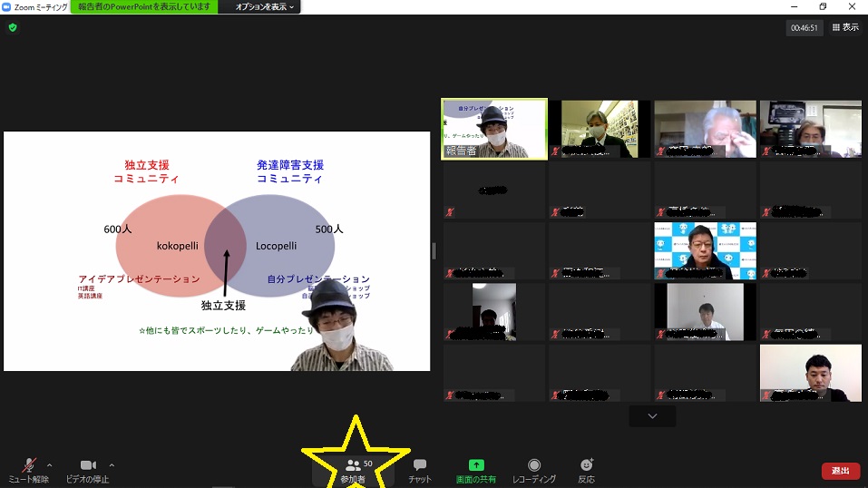Select the 報告者 presenter video thumbnail
868x488 pixels.
coord(494,129)
